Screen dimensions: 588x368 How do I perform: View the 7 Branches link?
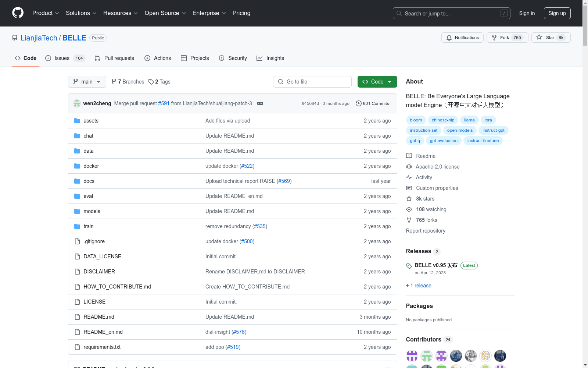[x=128, y=82]
